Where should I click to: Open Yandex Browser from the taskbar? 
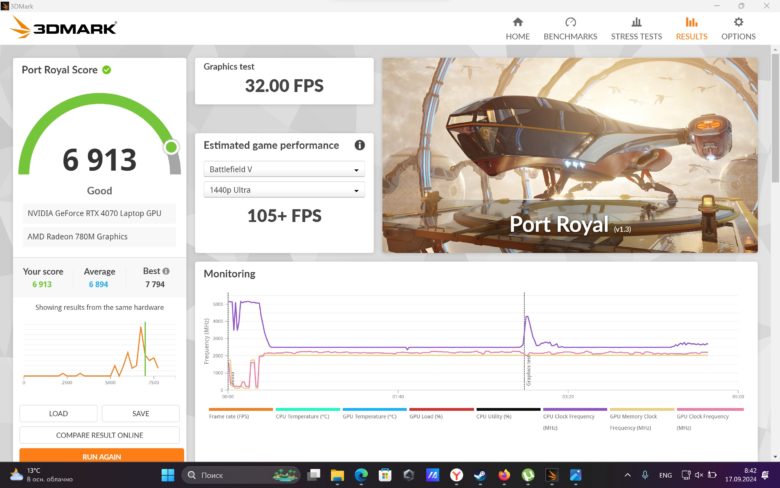coord(456,476)
